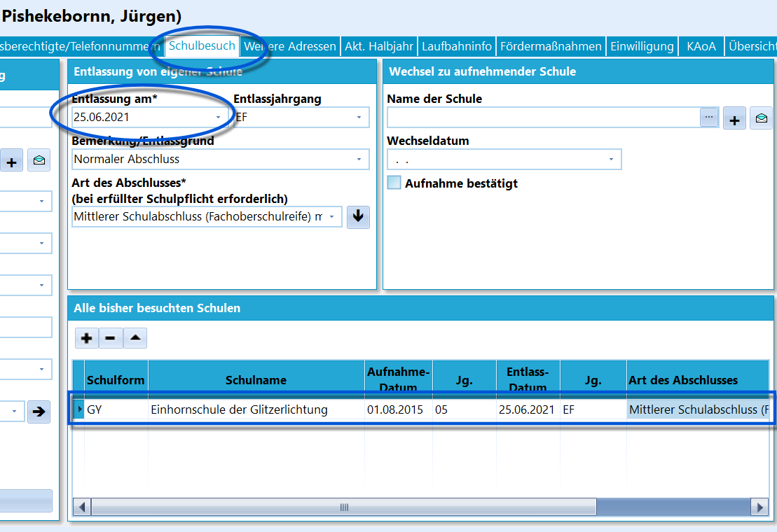Expand the Entlassjahrgang dropdown showing EF
The image size is (777, 532).
(359, 118)
